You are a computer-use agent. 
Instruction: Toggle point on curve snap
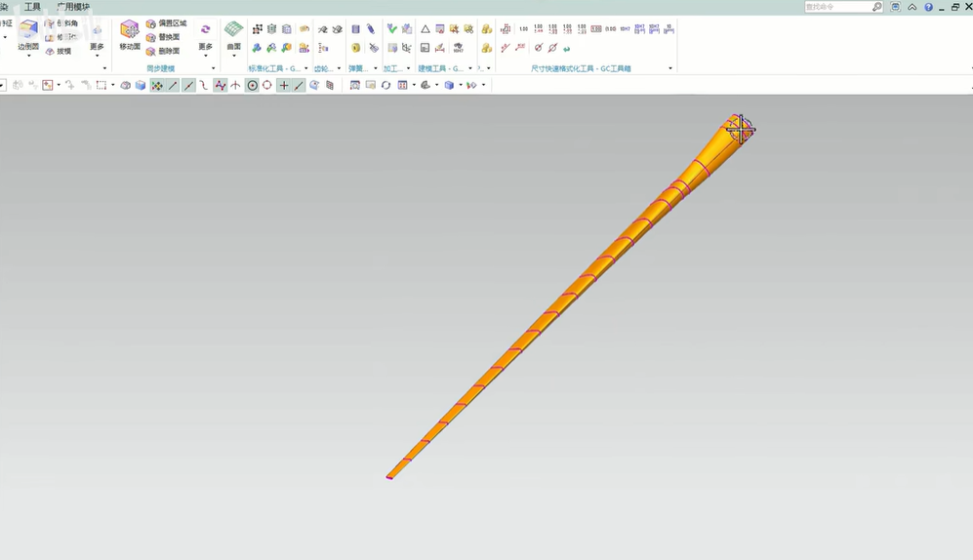tap(299, 86)
